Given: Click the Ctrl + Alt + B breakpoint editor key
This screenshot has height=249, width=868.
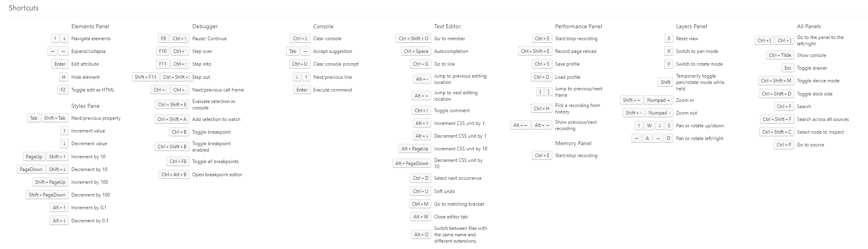Looking at the screenshot, I should click(174, 175).
